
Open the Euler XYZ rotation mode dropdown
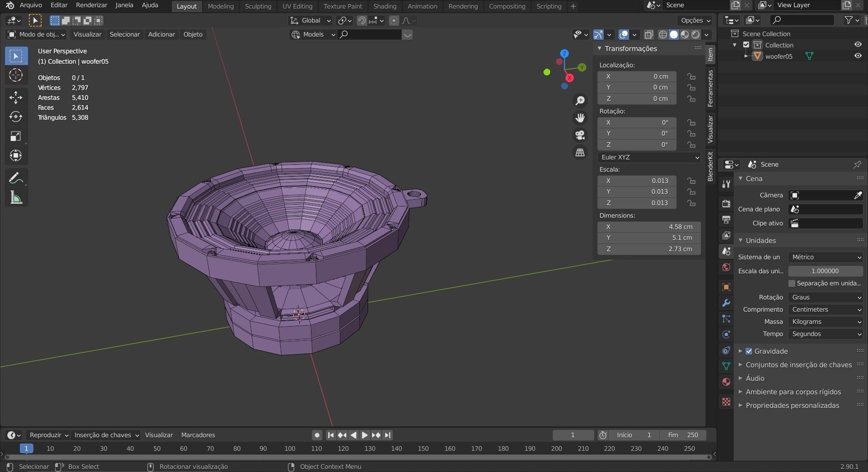[x=649, y=157]
